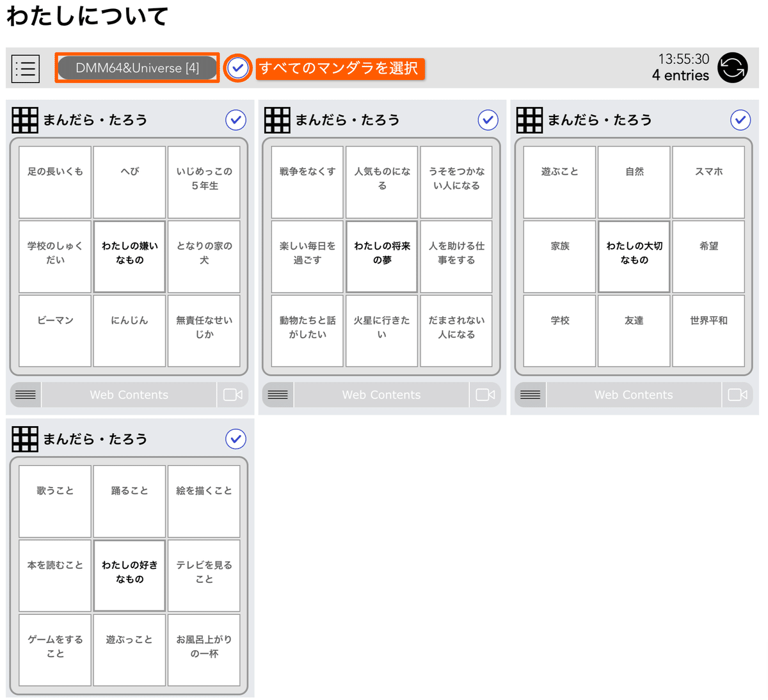Click the 家族 cell

point(559,257)
